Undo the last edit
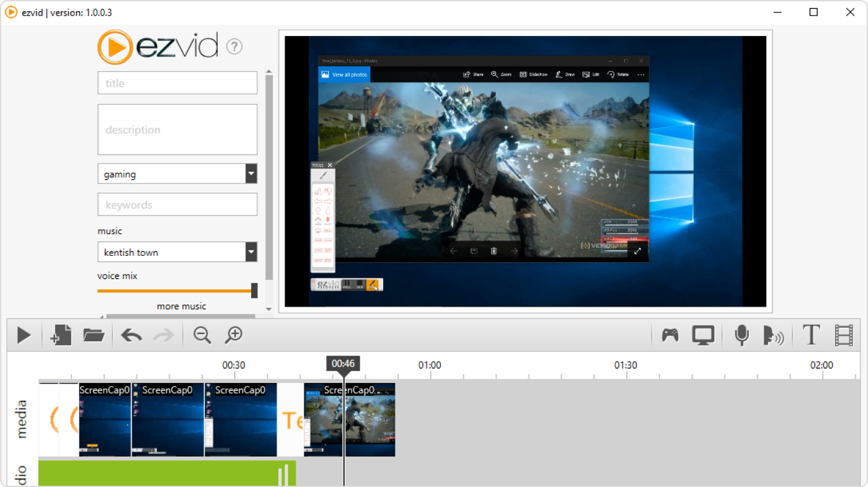Viewport: 868px width, 487px height. pyautogui.click(x=130, y=335)
